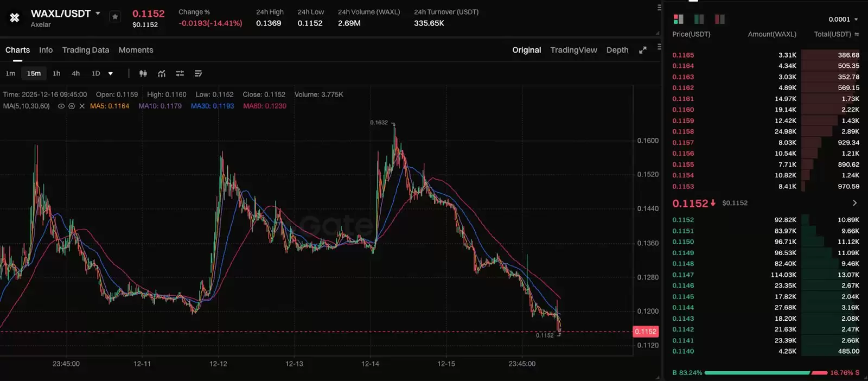Expand more time interval options
Screen dimensions: 868x381
(x=111, y=74)
